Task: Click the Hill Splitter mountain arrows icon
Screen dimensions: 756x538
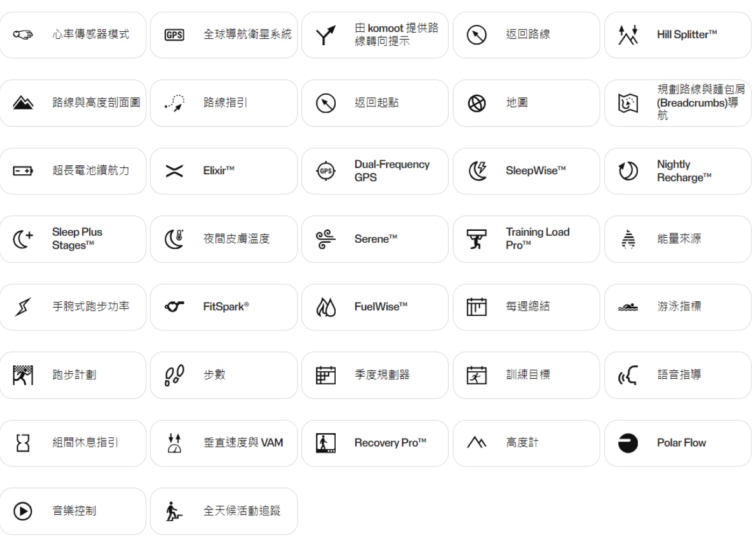Action: click(x=628, y=35)
